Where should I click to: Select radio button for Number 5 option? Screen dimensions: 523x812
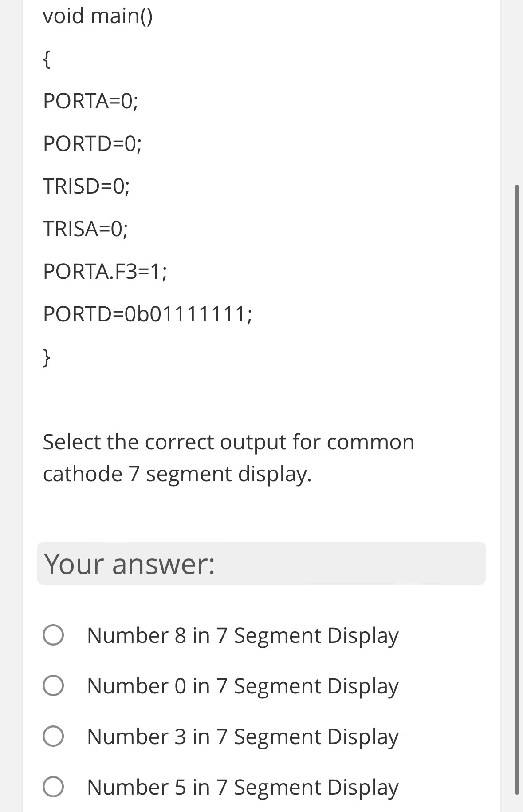53,788
